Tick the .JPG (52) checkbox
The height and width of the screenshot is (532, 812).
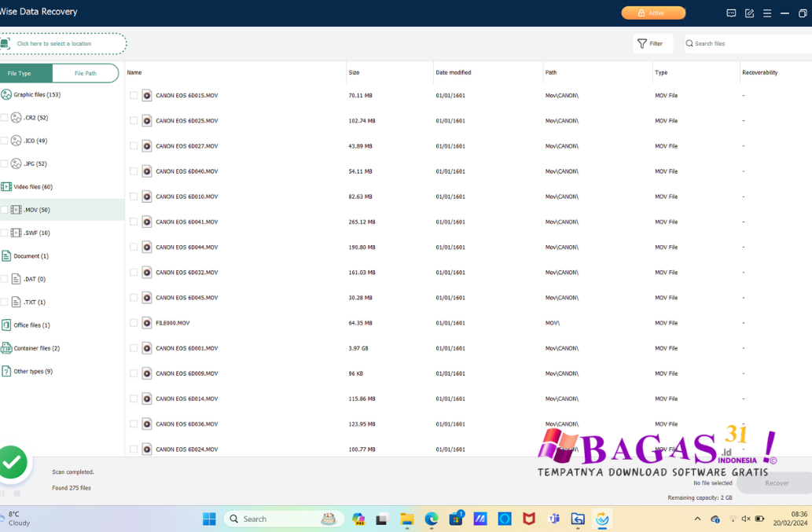pos(4,163)
